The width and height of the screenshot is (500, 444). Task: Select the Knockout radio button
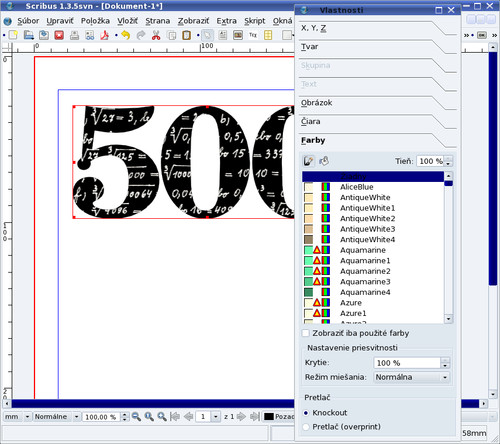click(306, 413)
